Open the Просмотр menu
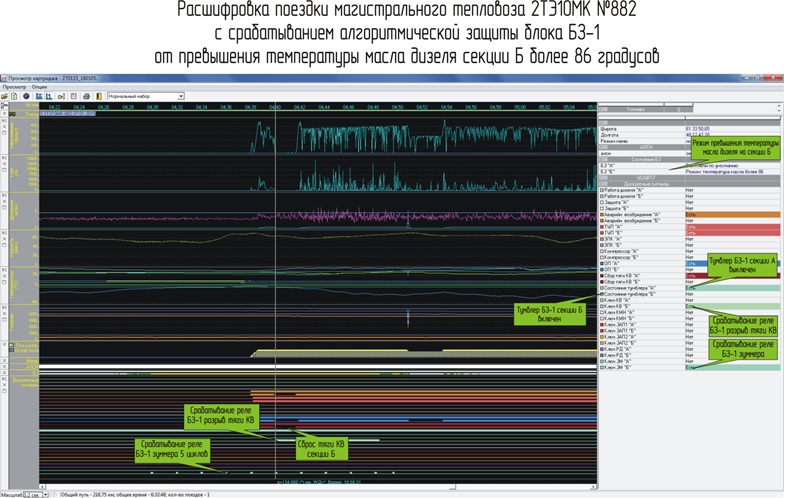The width and height of the screenshot is (786, 498). [14, 87]
